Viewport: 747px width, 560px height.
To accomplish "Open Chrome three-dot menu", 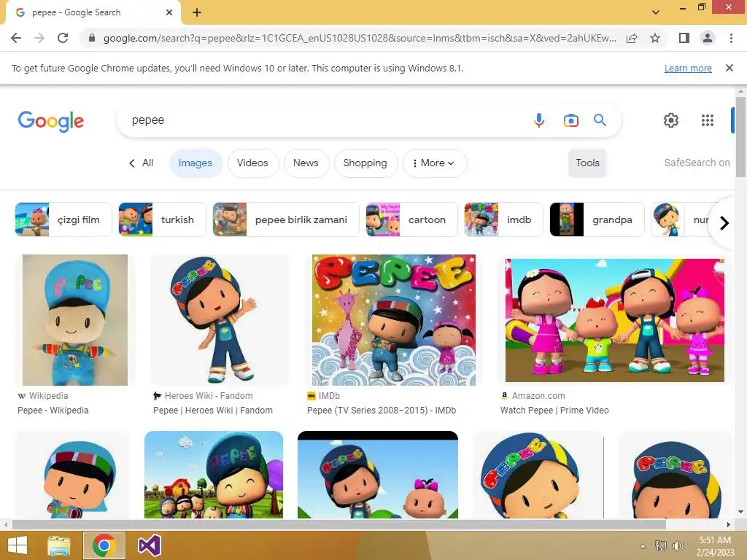I will (x=731, y=38).
